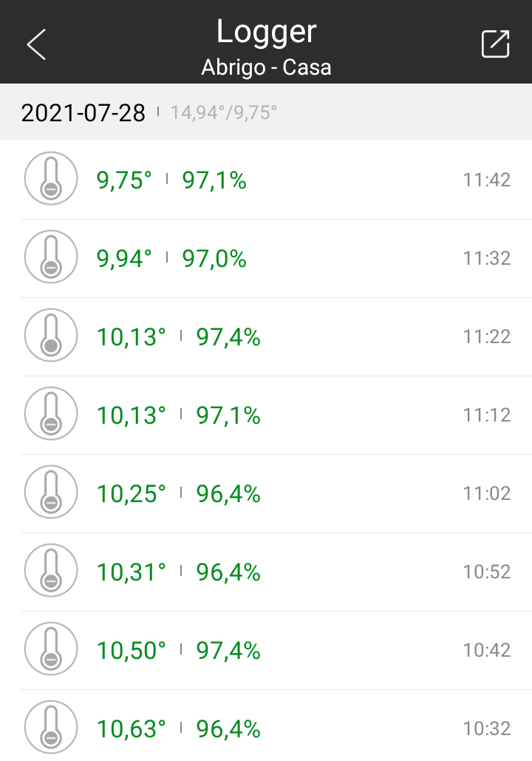Tap the filled thermometer icon at 11:22
532x761 pixels.
(x=51, y=335)
